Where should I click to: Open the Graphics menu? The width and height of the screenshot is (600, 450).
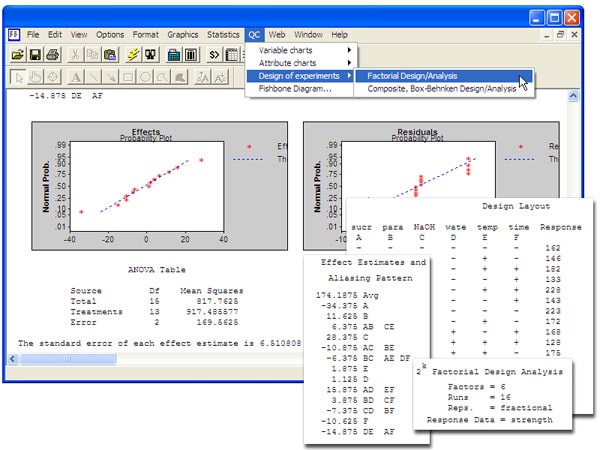tap(184, 34)
